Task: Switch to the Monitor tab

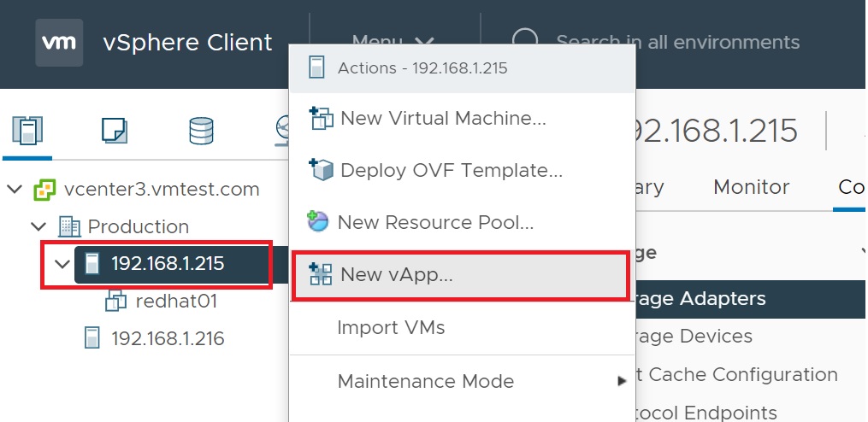Action: [751, 186]
